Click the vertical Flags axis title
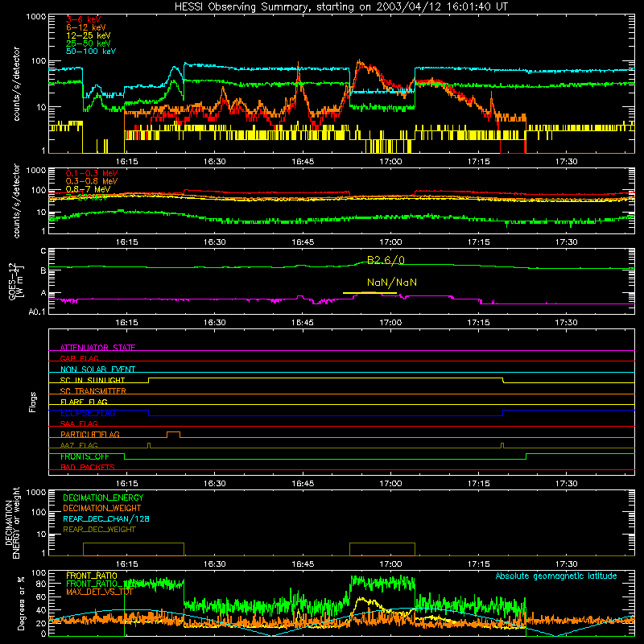Viewport: 644px width, 644px height. tap(32, 402)
